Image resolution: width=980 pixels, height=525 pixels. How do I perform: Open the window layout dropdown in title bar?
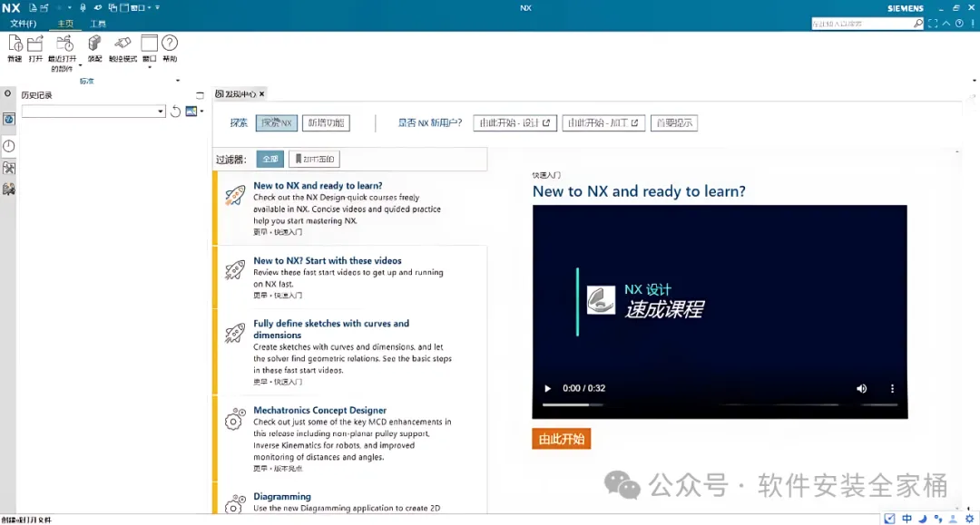149,8
